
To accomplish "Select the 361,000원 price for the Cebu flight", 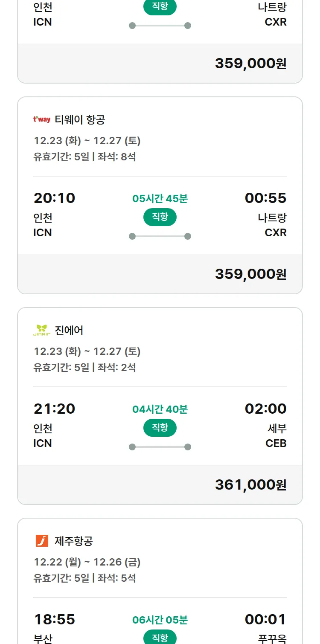I will tap(250, 484).
